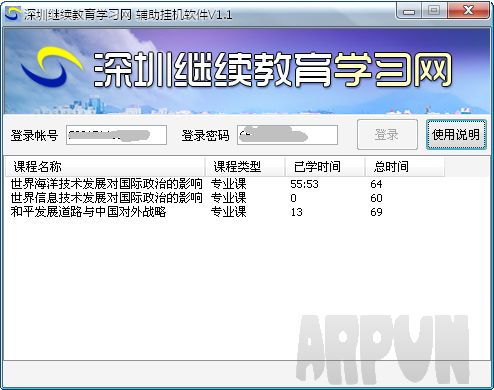Click the 登录 login button
Image resolution: width=494 pixels, height=390 pixels.
point(387,135)
